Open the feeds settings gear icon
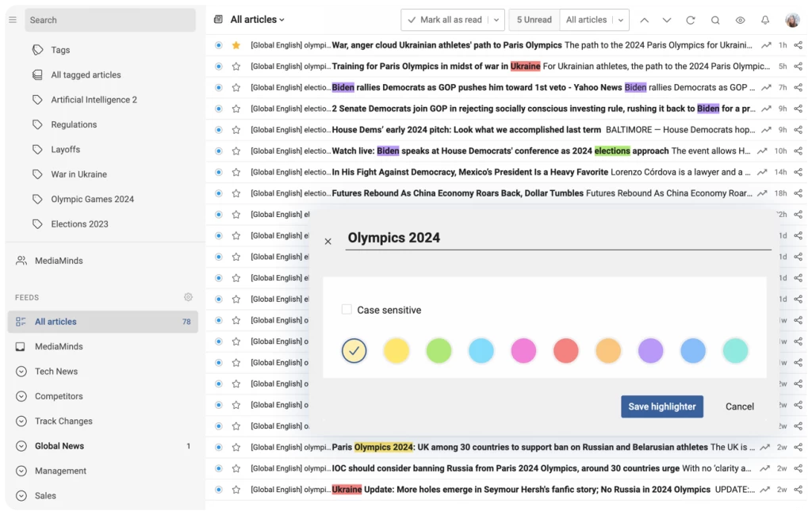 tap(188, 297)
